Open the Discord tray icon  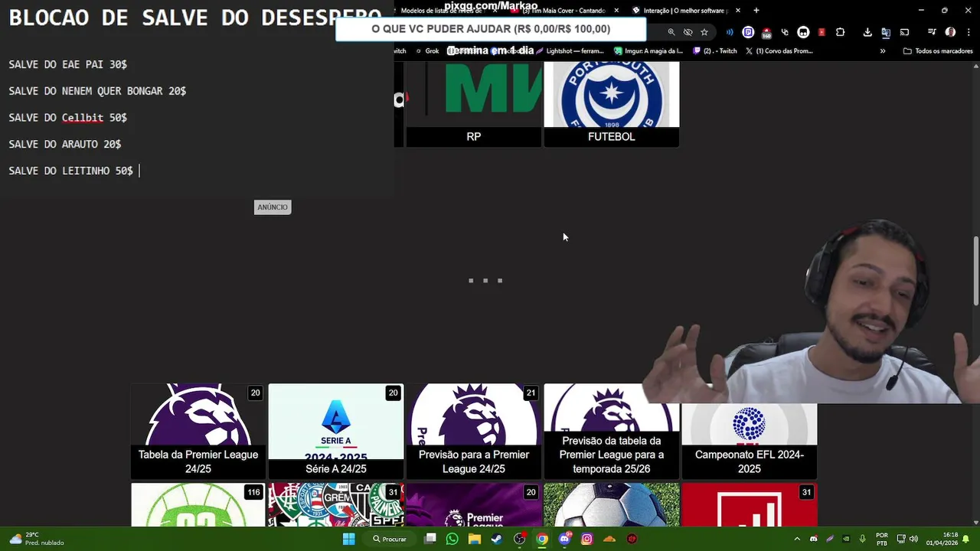pos(813,539)
